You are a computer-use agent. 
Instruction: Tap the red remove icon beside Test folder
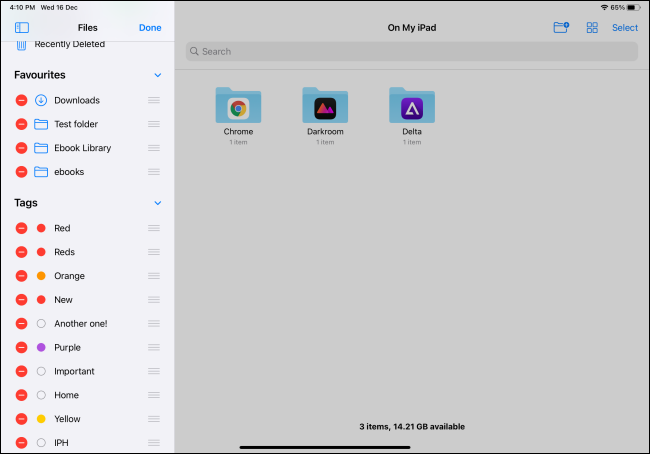pyautogui.click(x=22, y=124)
